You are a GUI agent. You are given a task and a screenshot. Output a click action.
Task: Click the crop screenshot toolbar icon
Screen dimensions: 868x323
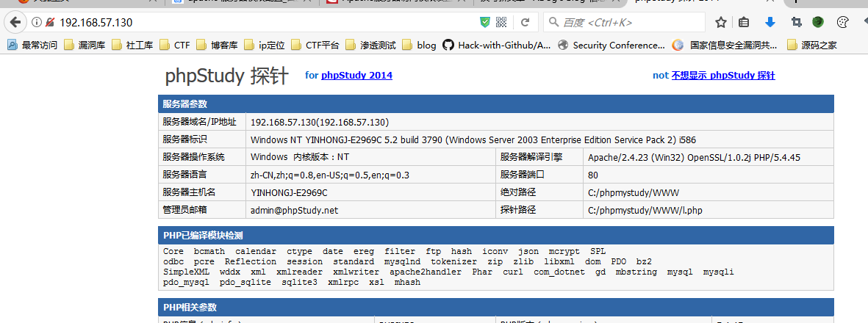796,23
